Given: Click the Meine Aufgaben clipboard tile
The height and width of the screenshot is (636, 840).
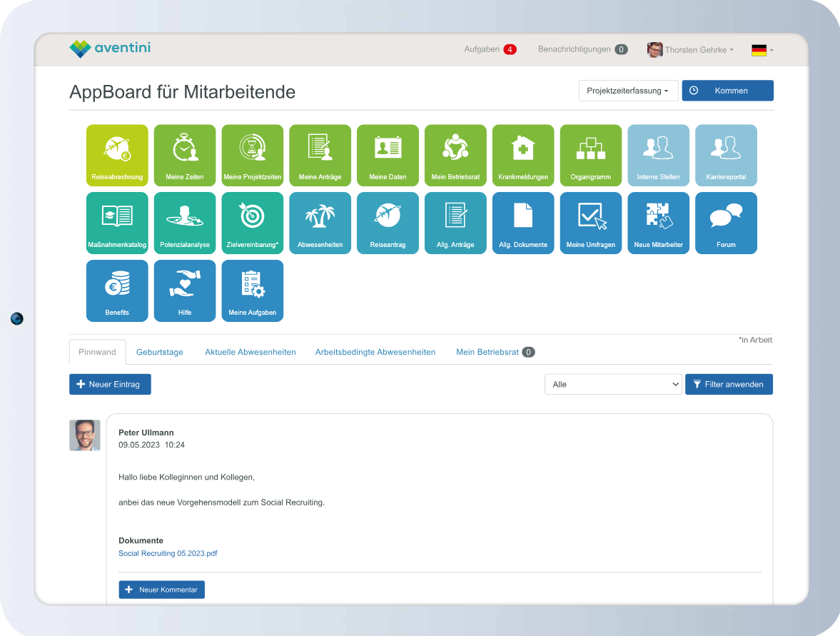Looking at the screenshot, I should [252, 291].
